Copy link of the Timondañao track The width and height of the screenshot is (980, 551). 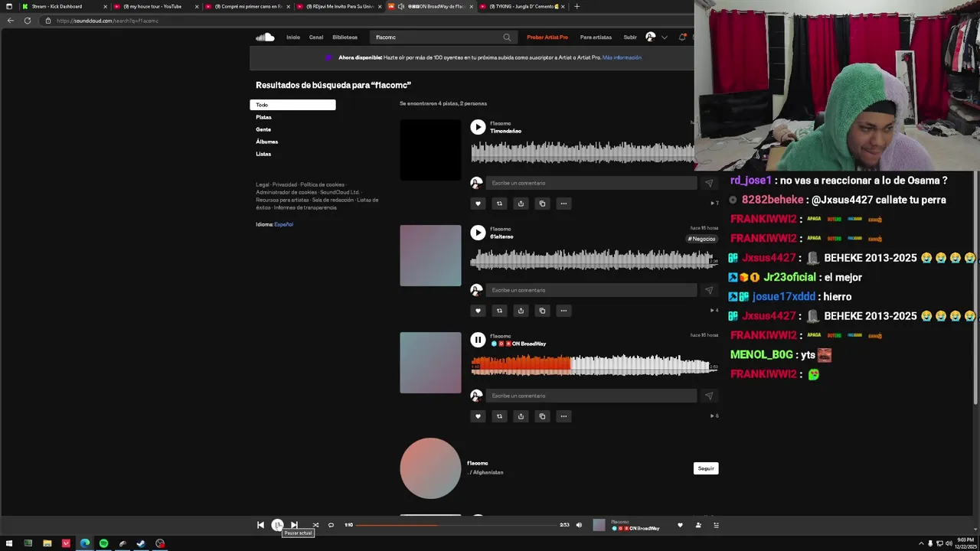point(542,204)
